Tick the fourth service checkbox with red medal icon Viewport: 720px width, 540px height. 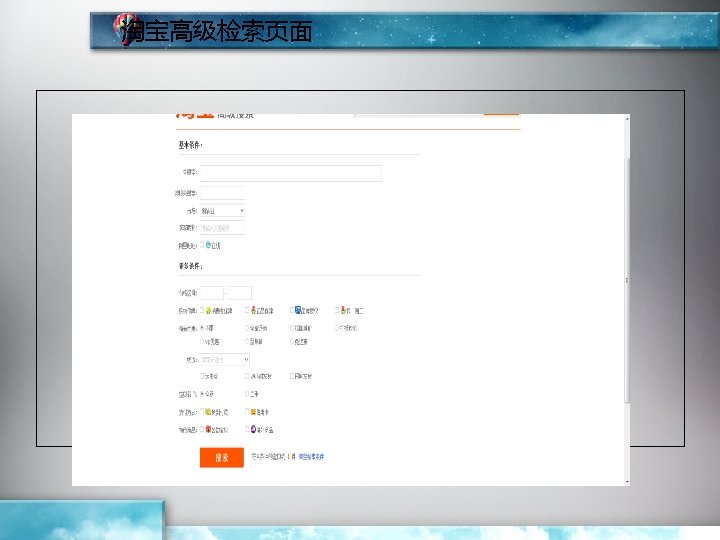337,310
